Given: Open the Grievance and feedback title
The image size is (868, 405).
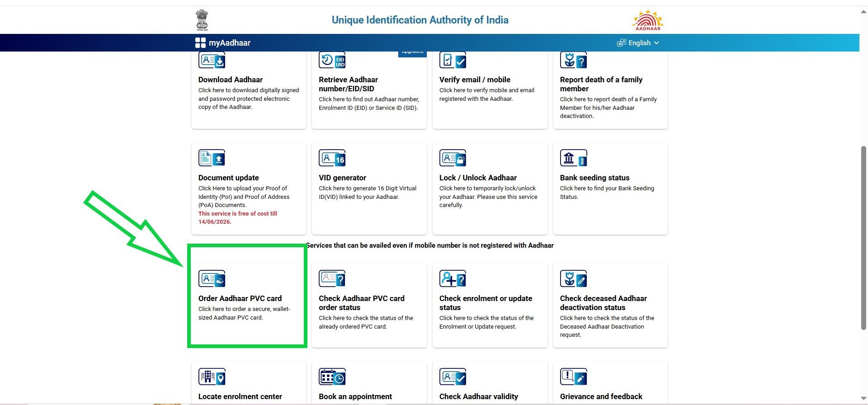Looking at the screenshot, I should 601,396.
